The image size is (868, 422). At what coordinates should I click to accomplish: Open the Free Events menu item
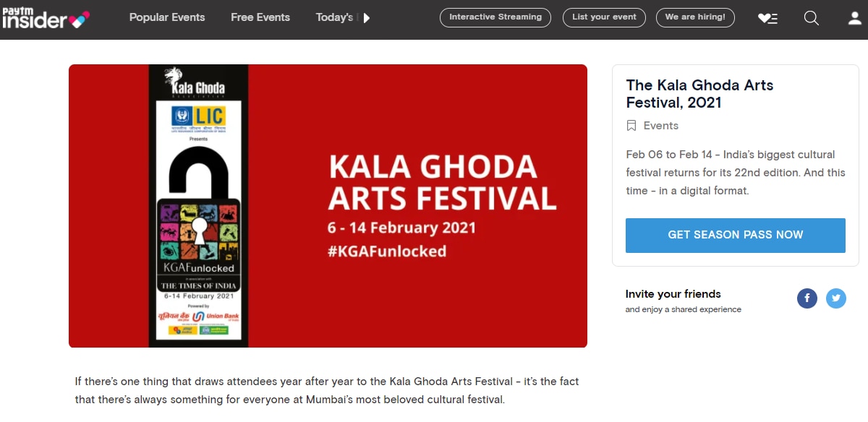[260, 17]
